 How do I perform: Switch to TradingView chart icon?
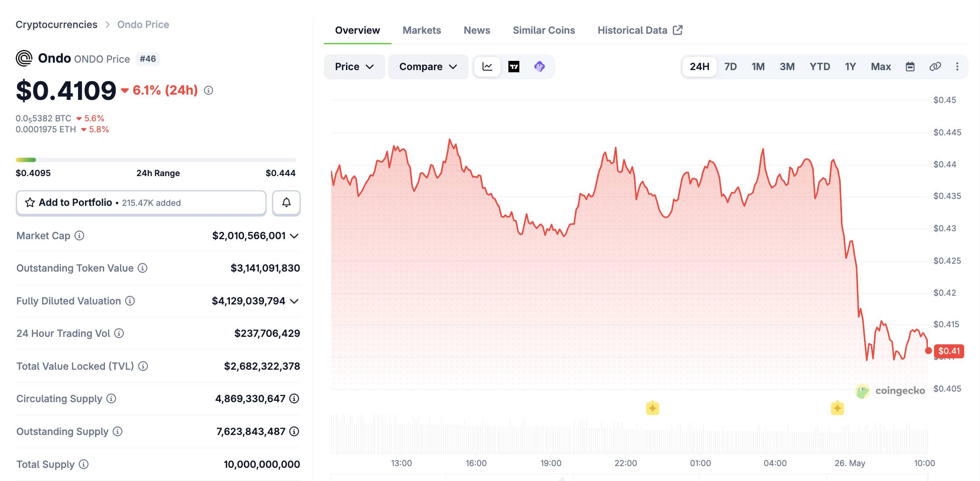pos(514,67)
